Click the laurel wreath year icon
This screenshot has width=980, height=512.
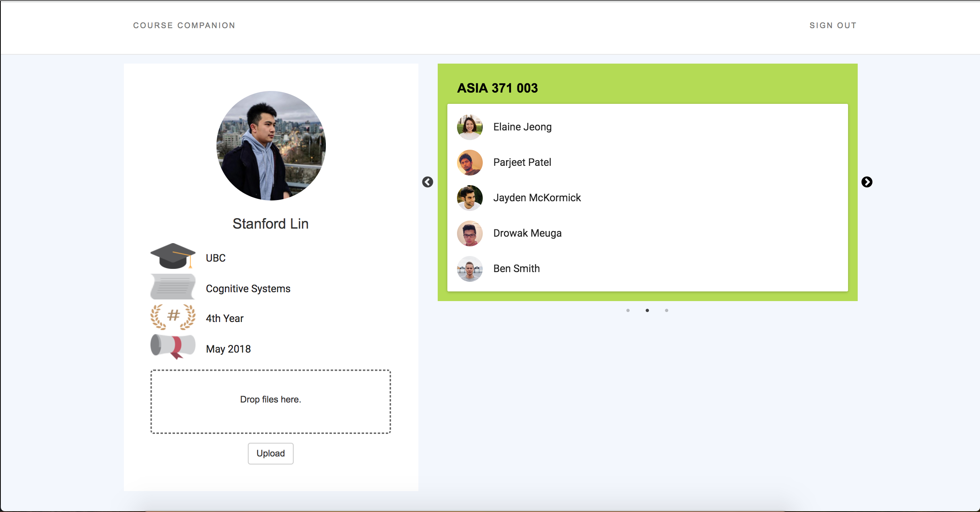(173, 317)
